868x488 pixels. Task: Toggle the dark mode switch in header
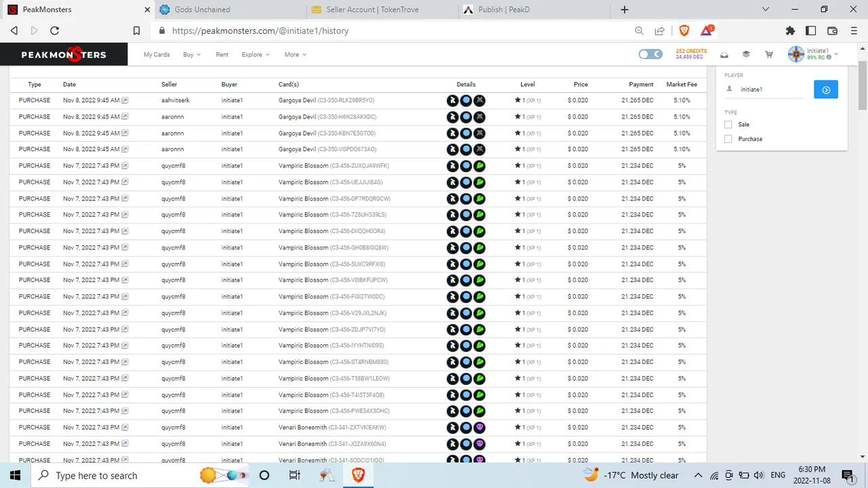click(x=650, y=54)
